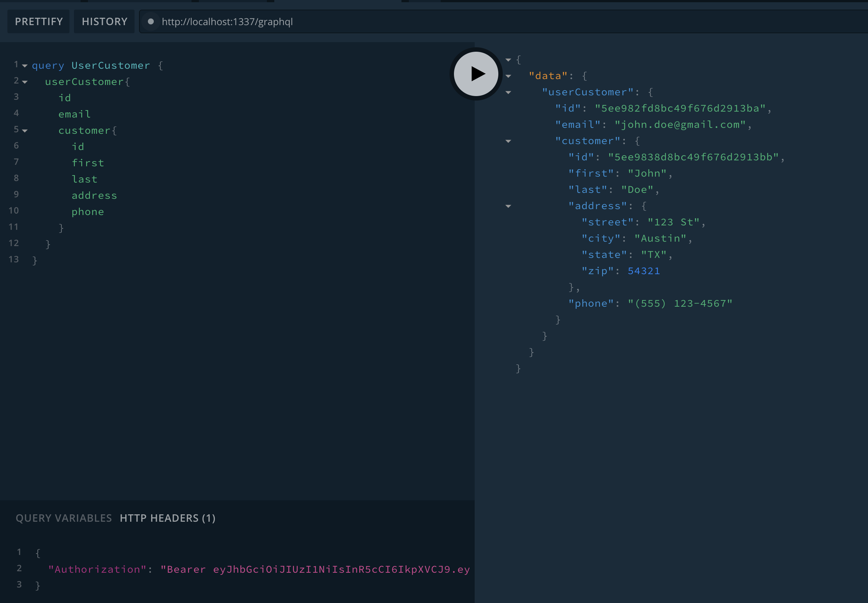Open the PRETTIFY tab
This screenshot has height=603, width=868.
38,22
